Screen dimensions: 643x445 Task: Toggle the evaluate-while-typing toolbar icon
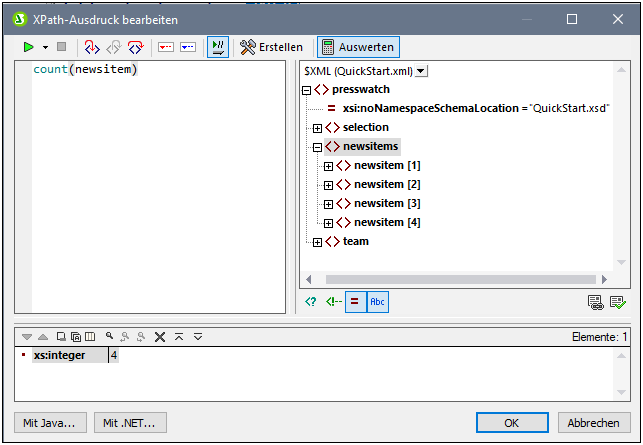pos(218,47)
